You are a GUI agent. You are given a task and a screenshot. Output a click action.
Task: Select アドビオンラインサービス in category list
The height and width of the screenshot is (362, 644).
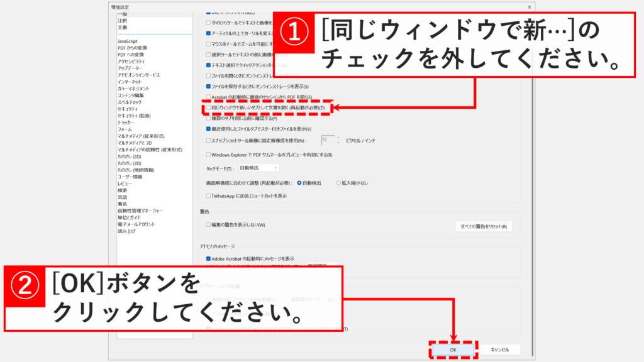(139, 75)
